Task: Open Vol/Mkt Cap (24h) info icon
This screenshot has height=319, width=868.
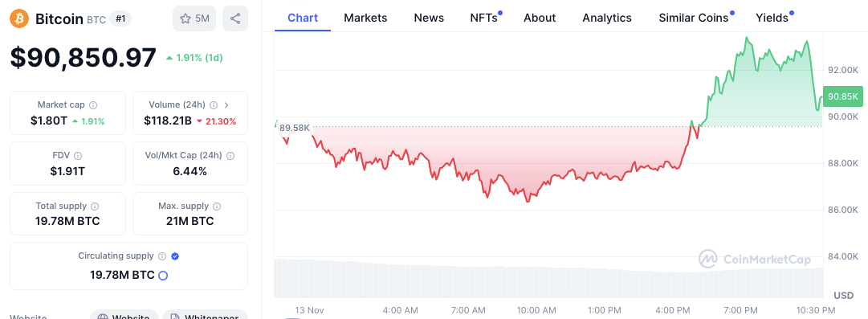Action: [x=230, y=156]
